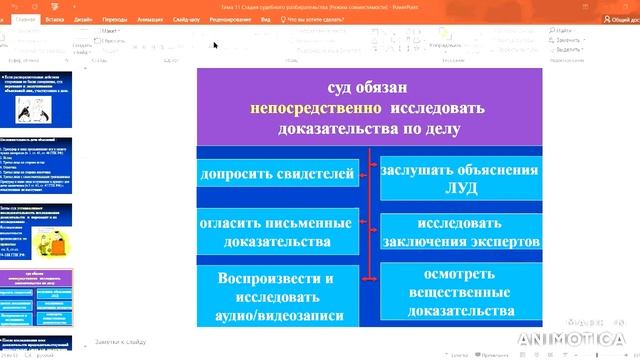Click the Заменить replace button
The width and height of the screenshot is (640, 360).
pyautogui.click(x=564, y=40)
